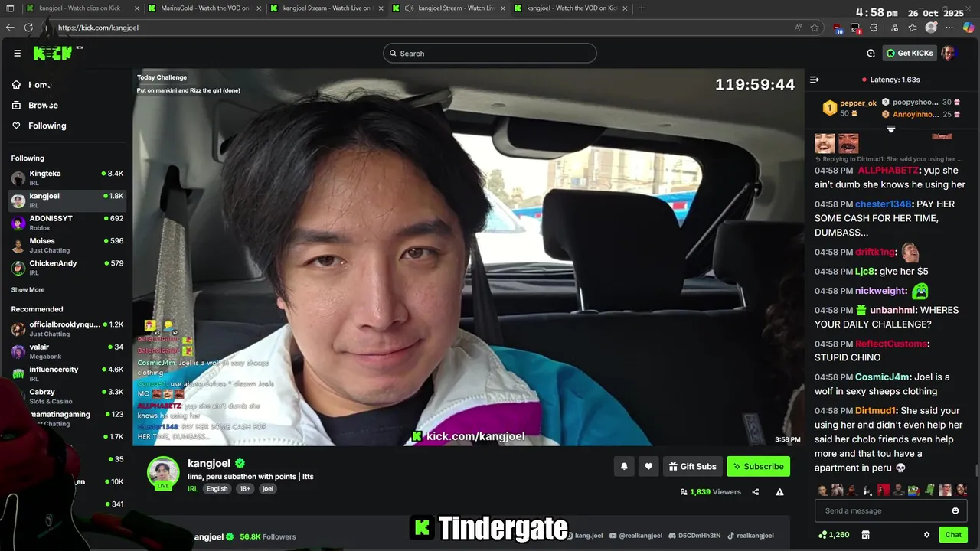The width and height of the screenshot is (980, 551).
Task: Open browser profile avatar
Action: click(x=931, y=28)
